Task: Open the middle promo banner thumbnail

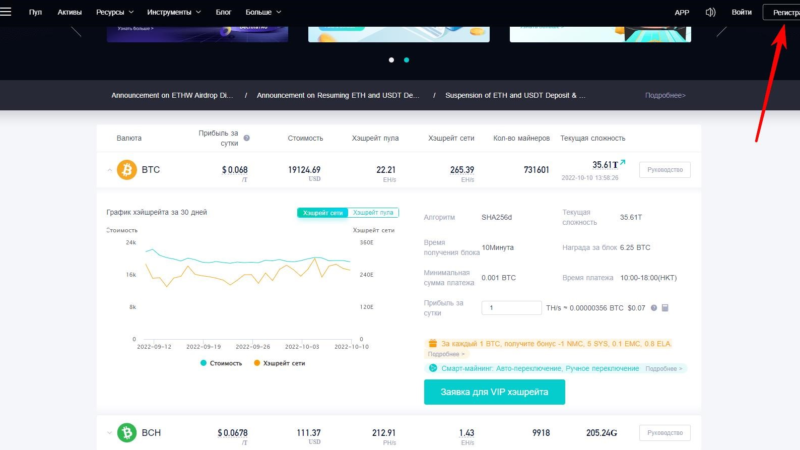Action: click(399, 34)
